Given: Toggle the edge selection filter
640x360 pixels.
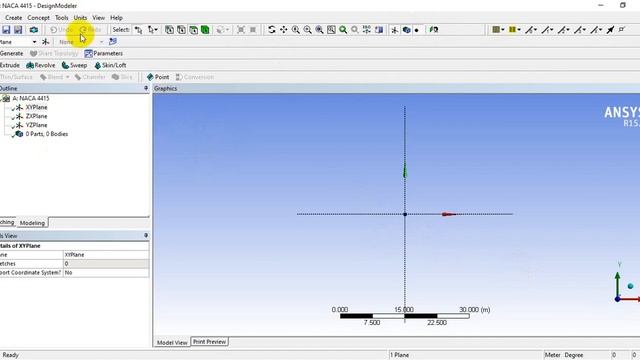Looking at the screenshot, I should pyautogui.click(x=181, y=30).
